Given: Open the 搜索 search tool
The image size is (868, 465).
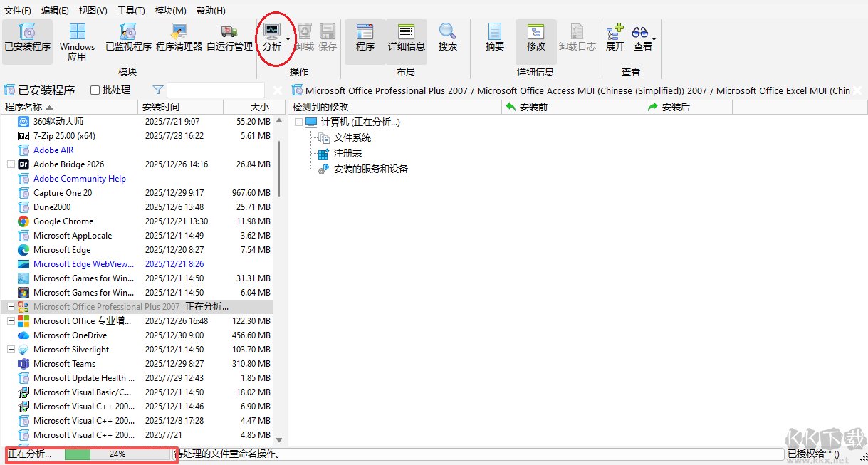Looking at the screenshot, I should pos(448,37).
